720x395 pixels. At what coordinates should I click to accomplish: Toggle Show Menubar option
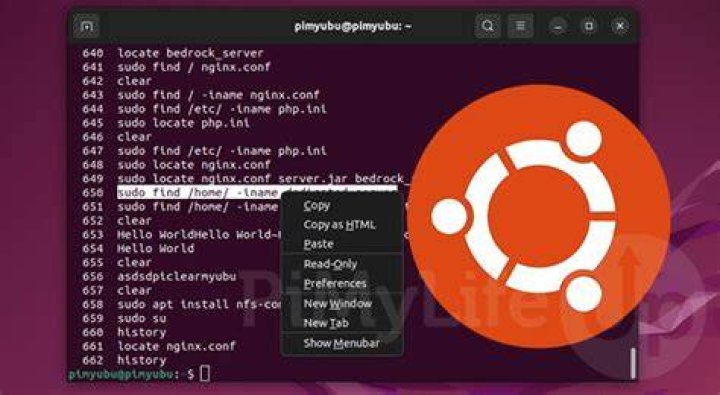point(342,344)
